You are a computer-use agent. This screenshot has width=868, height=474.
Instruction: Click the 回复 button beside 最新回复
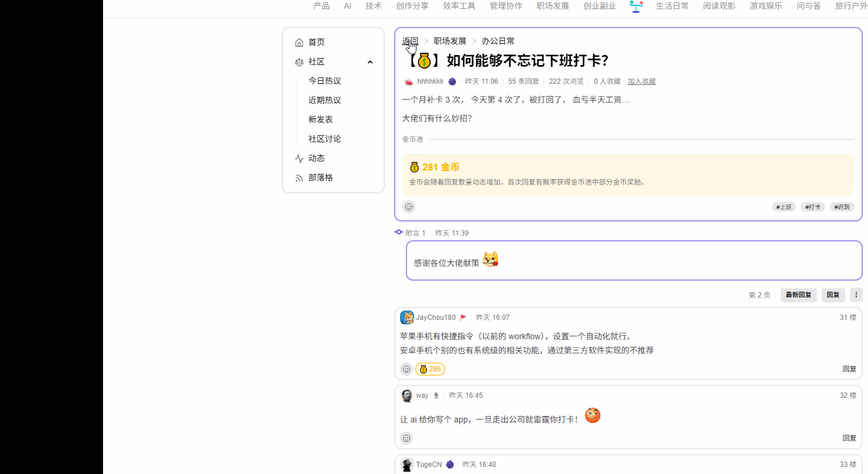pos(833,295)
